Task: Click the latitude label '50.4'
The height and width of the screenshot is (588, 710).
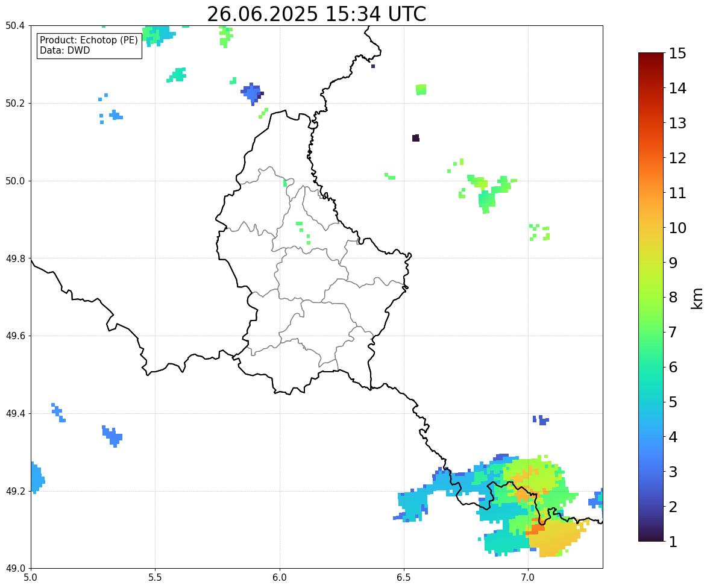Action: [15, 26]
